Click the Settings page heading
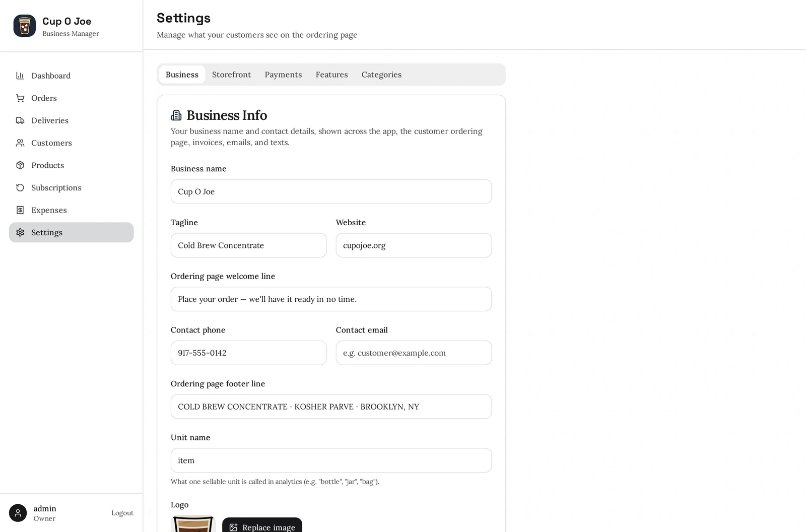The image size is (806, 532). tap(183, 18)
